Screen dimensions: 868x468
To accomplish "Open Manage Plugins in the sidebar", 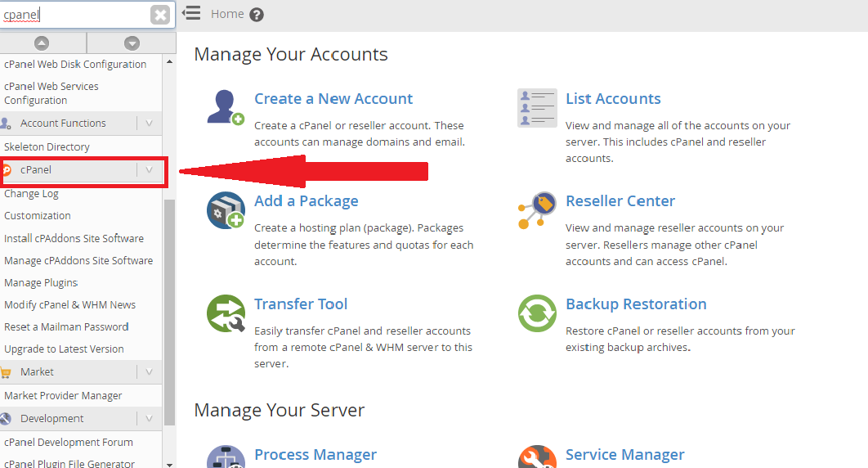I will point(41,283).
